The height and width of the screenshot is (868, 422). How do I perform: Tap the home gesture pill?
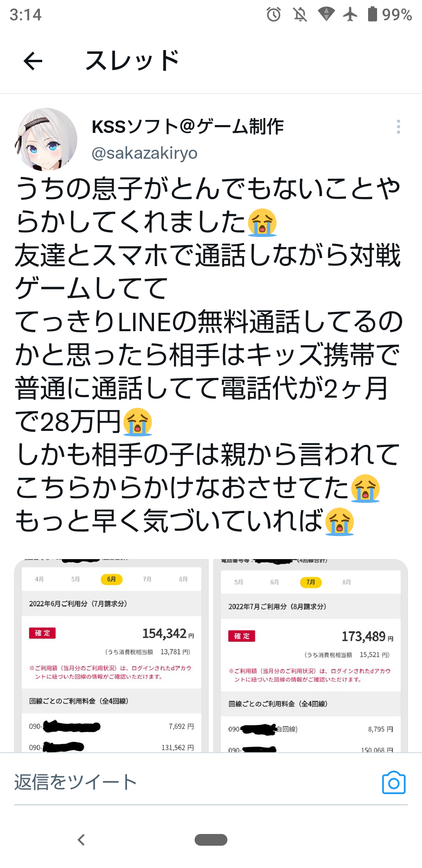click(211, 839)
